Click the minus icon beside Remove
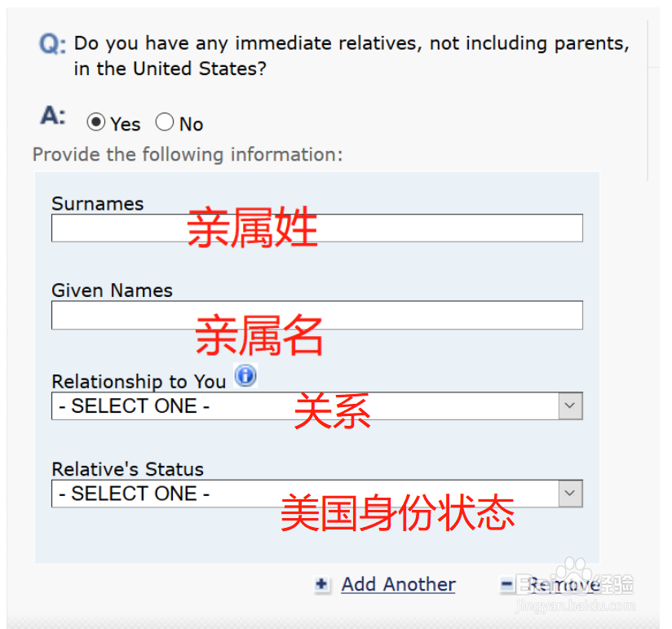Screen dimensions: 672x629 507,585
